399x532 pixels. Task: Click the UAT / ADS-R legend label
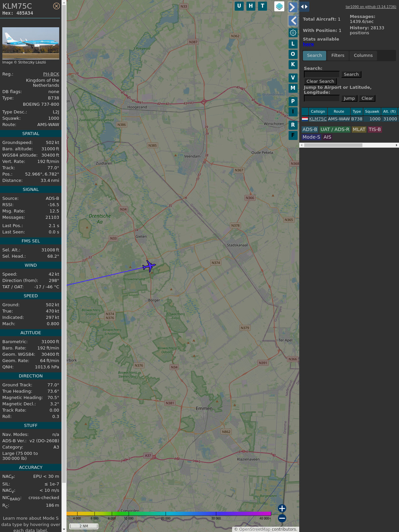(335, 129)
